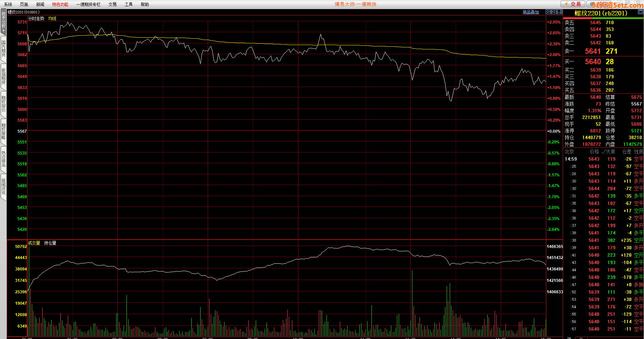Open the 特色功能 menu
Image resolution: width=644 pixels, height=339 pixels.
[x=60, y=4]
